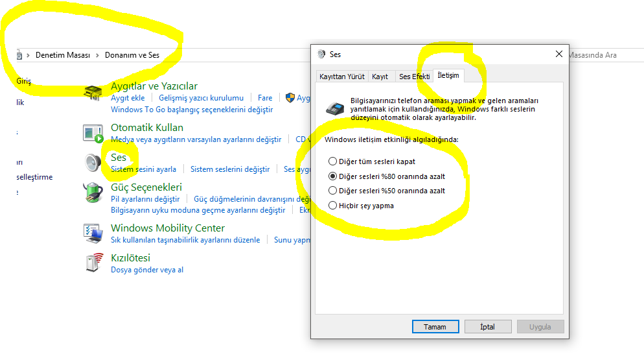Viewport: 644px width, 358px height.
Task: Click the speaker icon in Ses dialog title bar
Action: 321,54
